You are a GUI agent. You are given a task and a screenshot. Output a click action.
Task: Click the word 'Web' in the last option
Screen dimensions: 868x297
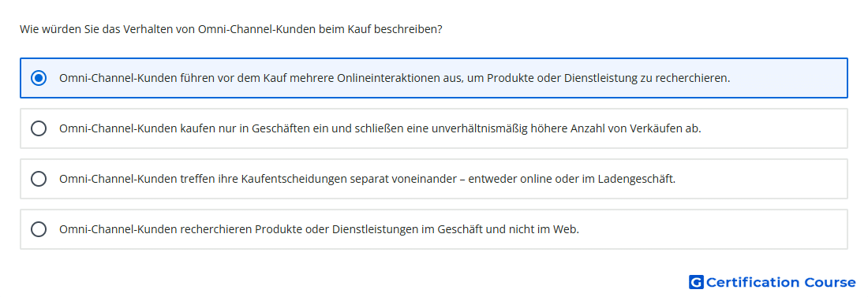pos(566,229)
